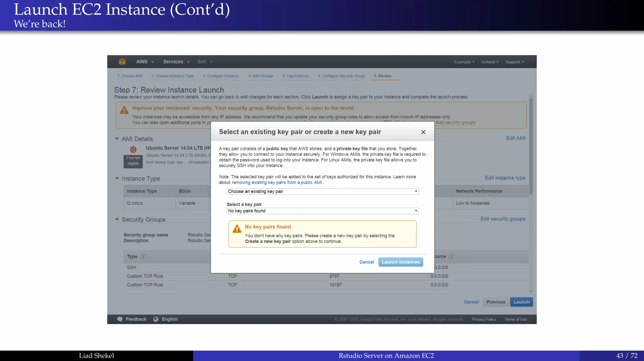Click the page vertical scrollbar thumb
The height and width of the screenshot is (361, 644).
(x=531, y=146)
